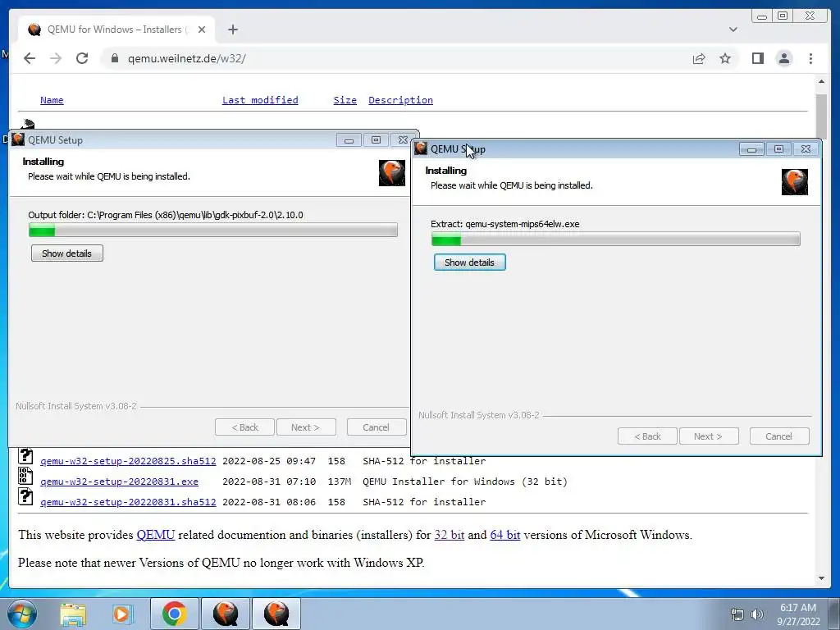Open Chrome's side panel icon
Image resolution: width=840 pixels, height=630 pixels.
coord(757,58)
